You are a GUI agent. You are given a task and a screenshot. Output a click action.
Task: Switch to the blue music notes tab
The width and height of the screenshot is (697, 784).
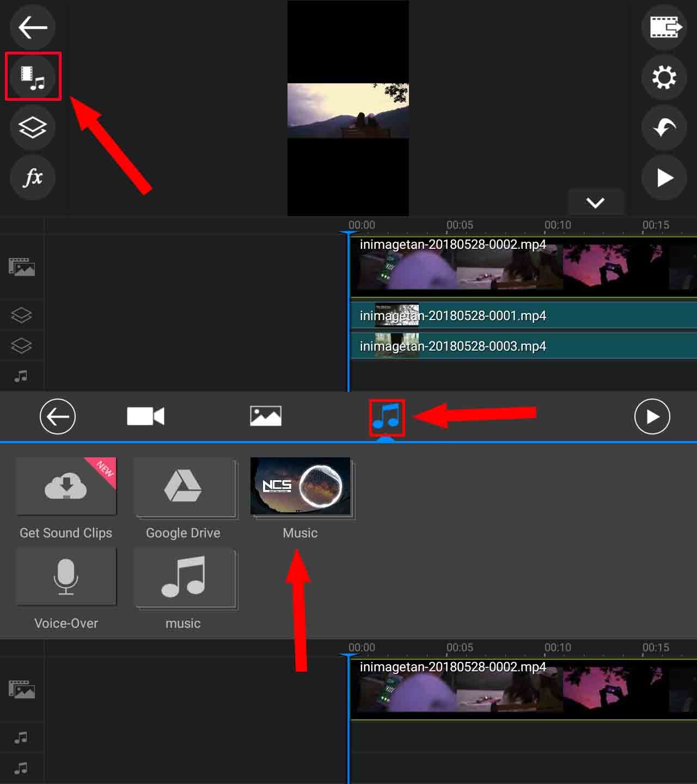tap(387, 417)
